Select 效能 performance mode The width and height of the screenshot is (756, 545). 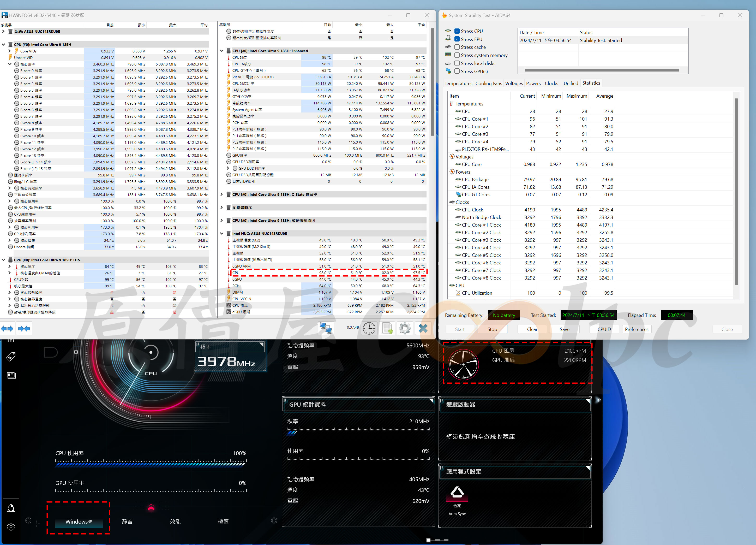click(x=175, y=521)
